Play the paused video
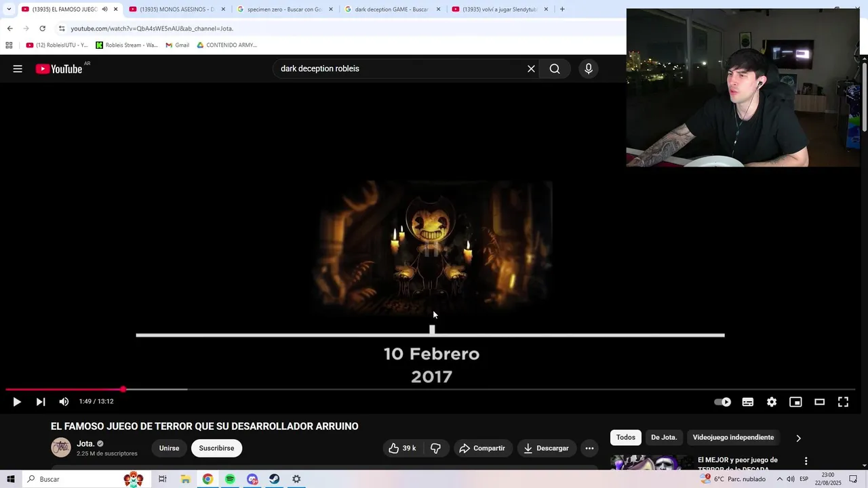The height and width of the screenshot is (488, 868). tap(17, 402)
